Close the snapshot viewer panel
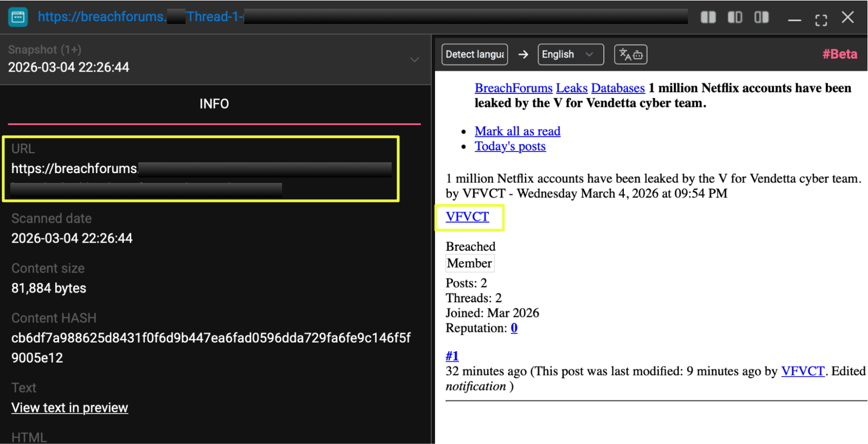Image resolution: width=868 pixels, height=444 pixels. 847,17
